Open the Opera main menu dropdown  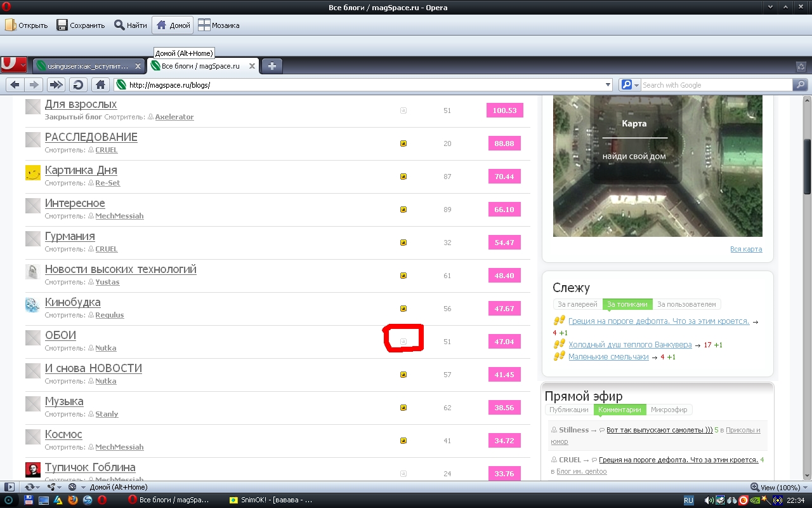(14, 65)
